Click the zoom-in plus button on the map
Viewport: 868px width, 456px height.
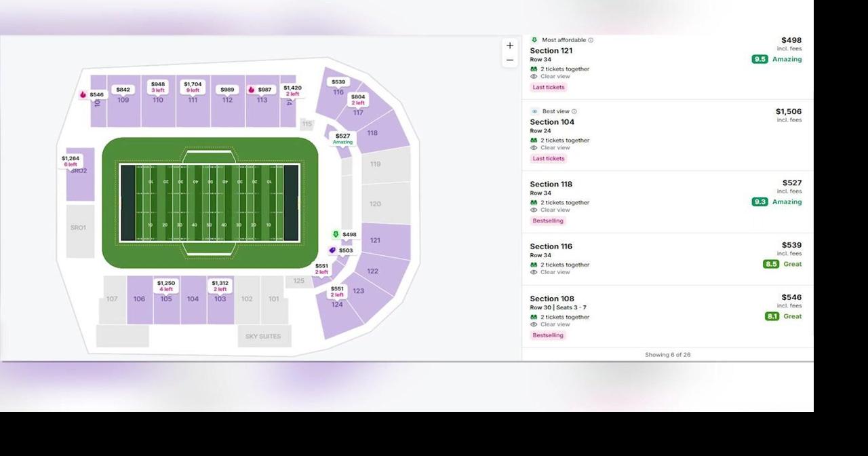click(510, 45)
